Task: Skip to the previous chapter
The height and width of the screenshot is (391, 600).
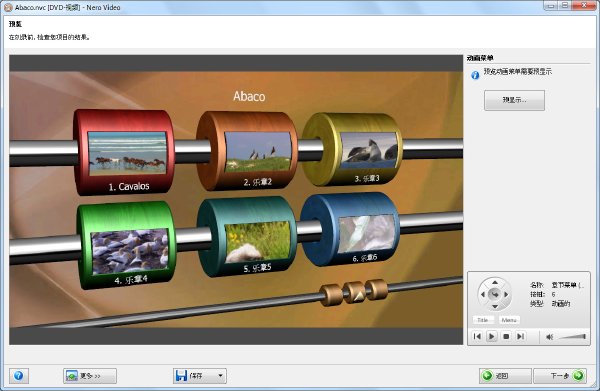Action: point(477,336)
